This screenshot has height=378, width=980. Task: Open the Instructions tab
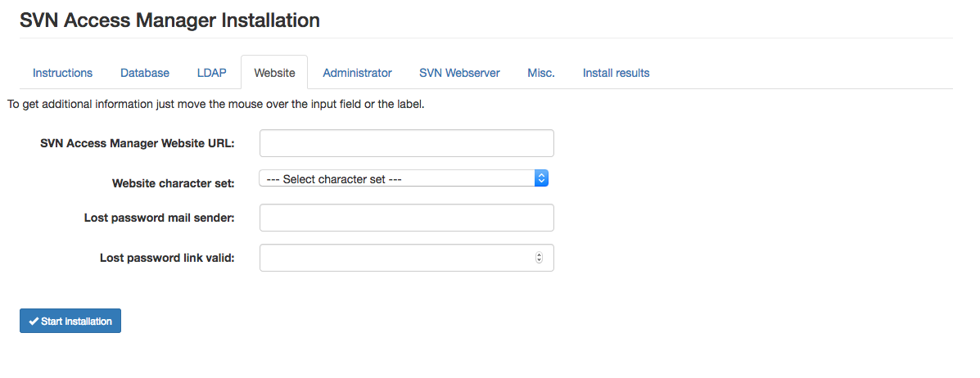pyautogui.click(x=62, y=73)
